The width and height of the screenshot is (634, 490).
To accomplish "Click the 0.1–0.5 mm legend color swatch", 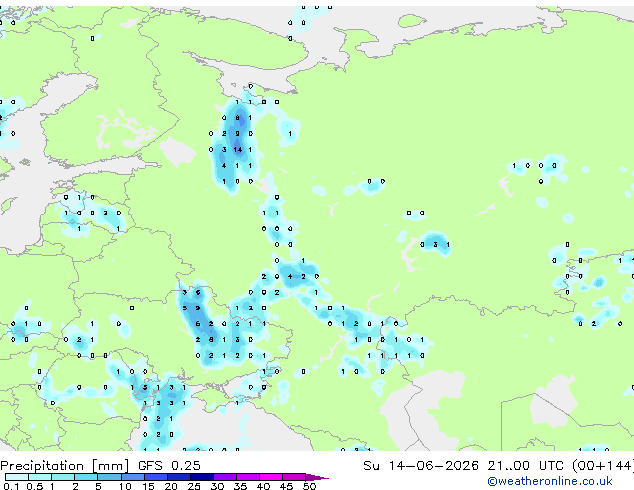I will pyautogui.click(x=17, y=477).
